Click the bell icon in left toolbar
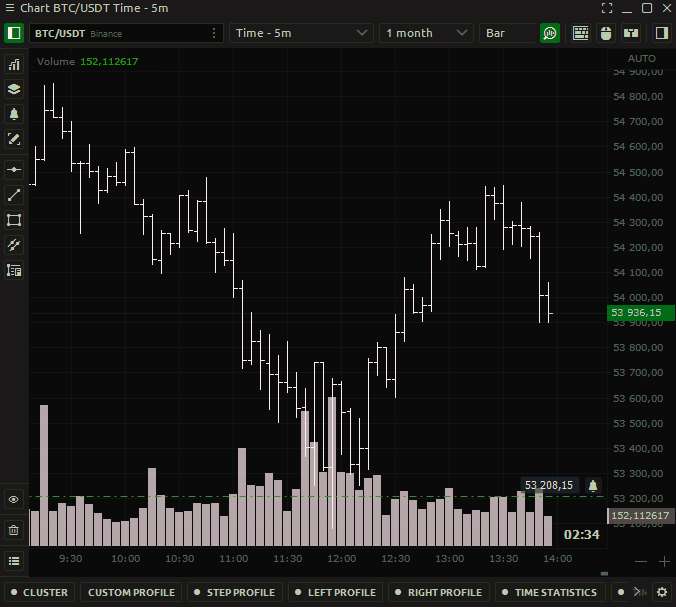 14,114
